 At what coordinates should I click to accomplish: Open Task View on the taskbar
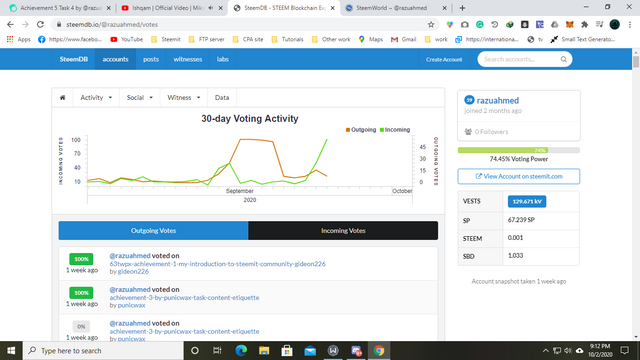pyautogui.click(x=217, y=351)
